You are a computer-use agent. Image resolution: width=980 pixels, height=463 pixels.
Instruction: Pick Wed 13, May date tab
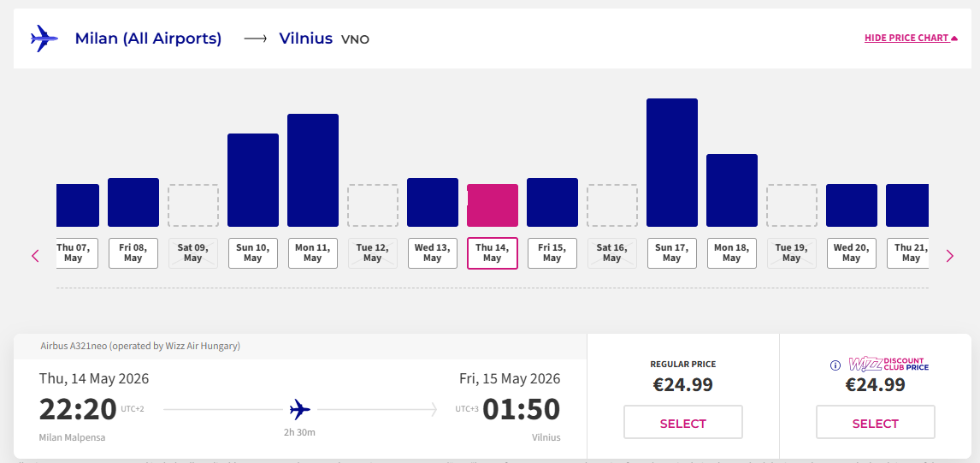[x=433, y=252]
